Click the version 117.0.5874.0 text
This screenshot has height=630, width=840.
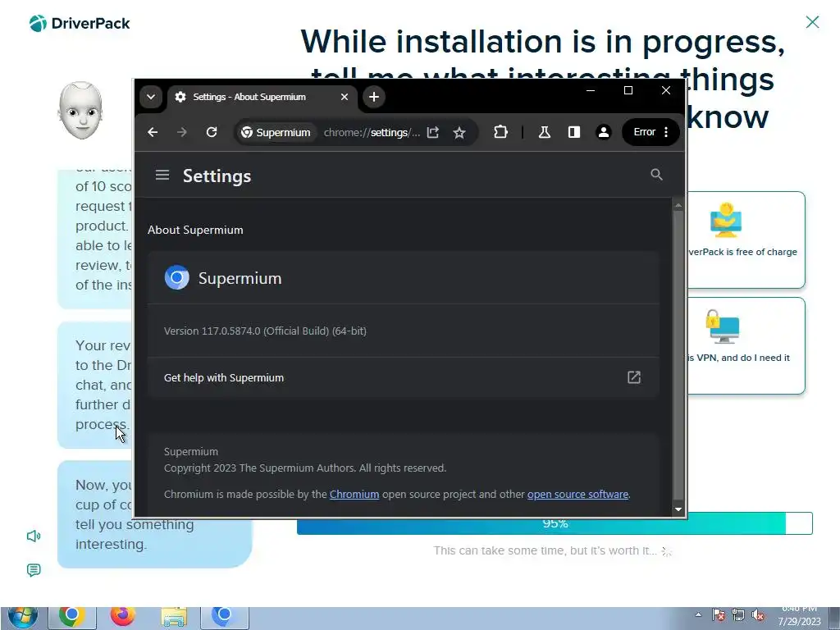265,331
